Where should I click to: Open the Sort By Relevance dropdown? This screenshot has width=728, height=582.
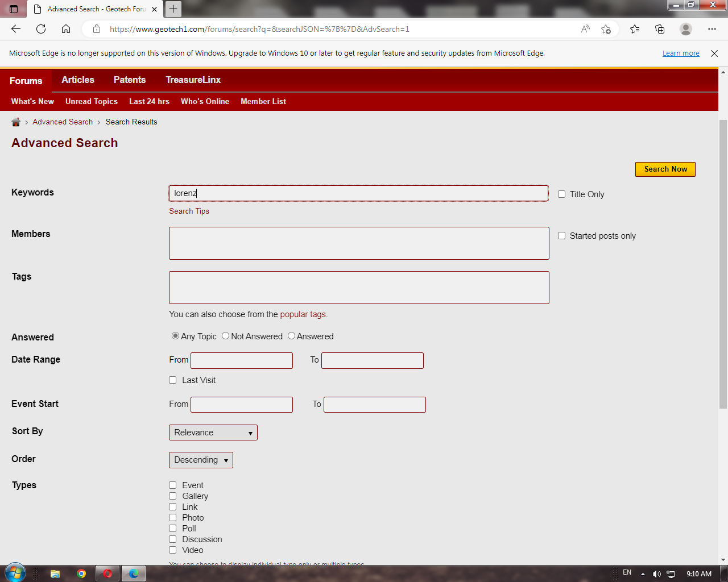coord(213,433)
